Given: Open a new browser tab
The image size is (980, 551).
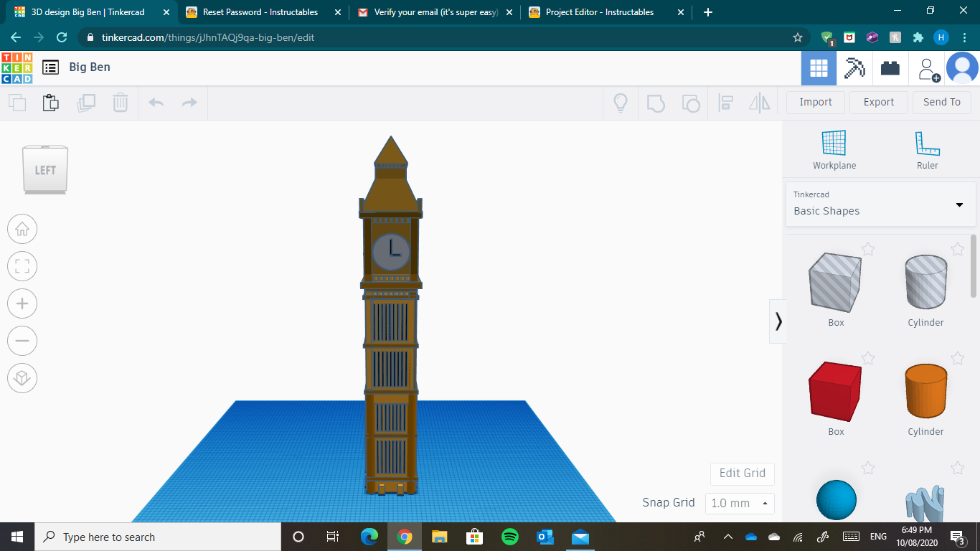Looking at the screenshot, I should coord(708,12).
